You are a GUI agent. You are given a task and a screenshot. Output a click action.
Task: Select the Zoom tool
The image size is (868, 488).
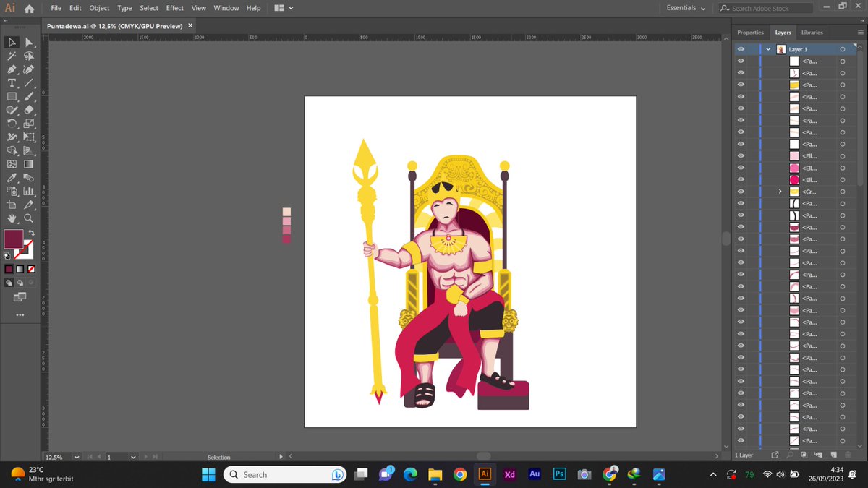pyautogui.click(x=29, y=218)
